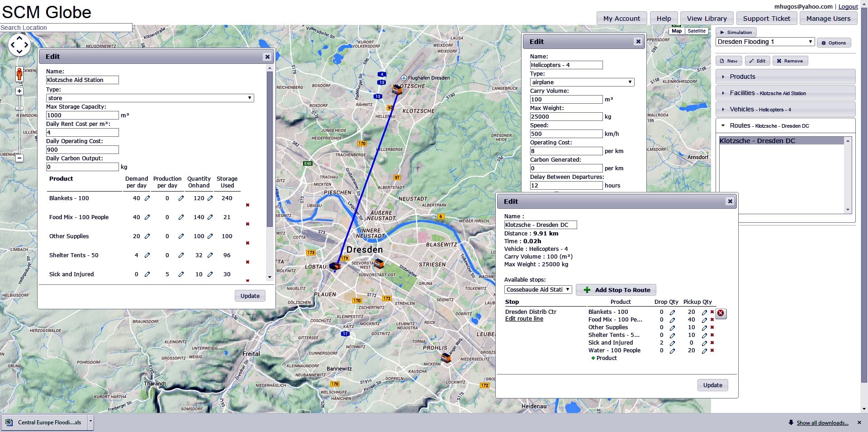This screenshot has width=868, height=432.
Task: Click Update in route Edit dialog
Action: 712,385
